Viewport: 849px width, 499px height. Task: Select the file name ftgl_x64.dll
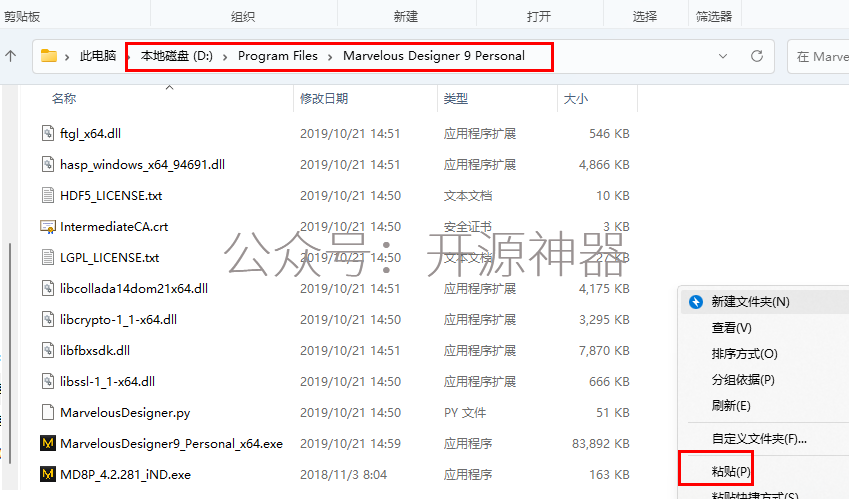[90, 134]
